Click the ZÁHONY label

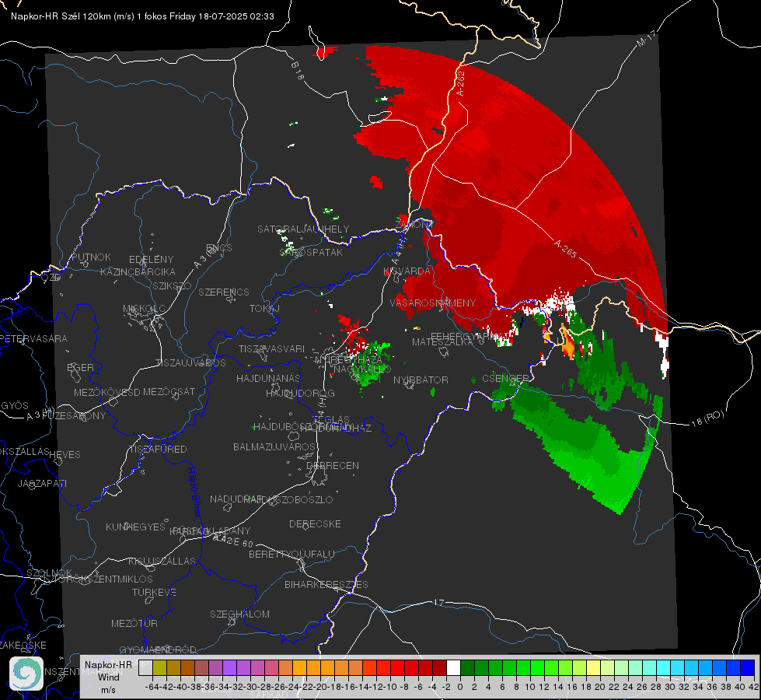(414, 225)
